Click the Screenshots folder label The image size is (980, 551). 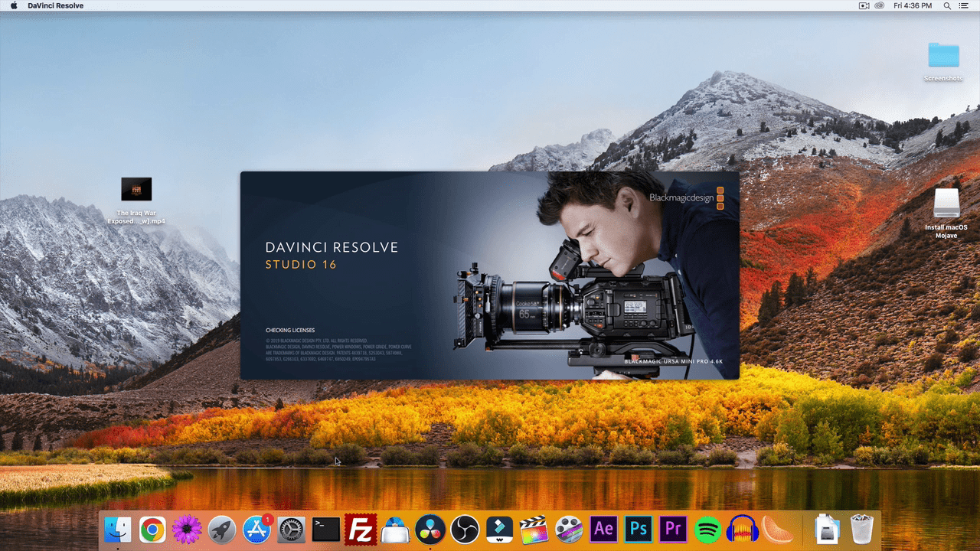943,78
